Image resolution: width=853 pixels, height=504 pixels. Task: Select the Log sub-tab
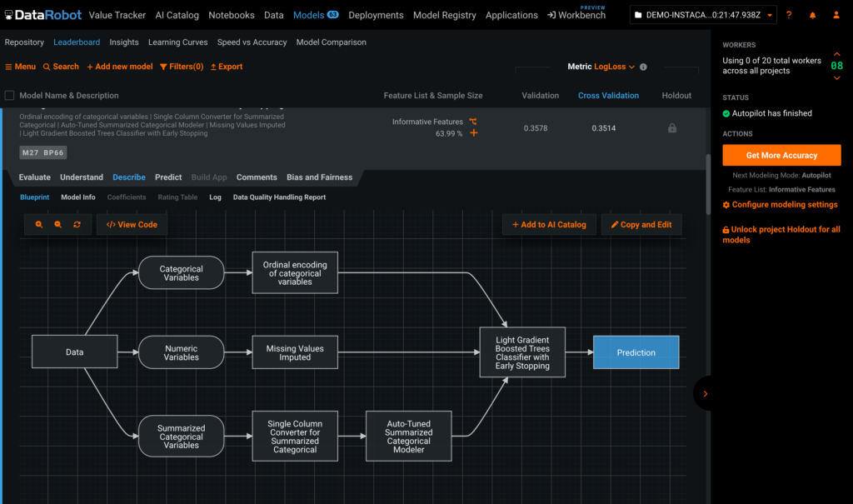click(x=216, y=197)
